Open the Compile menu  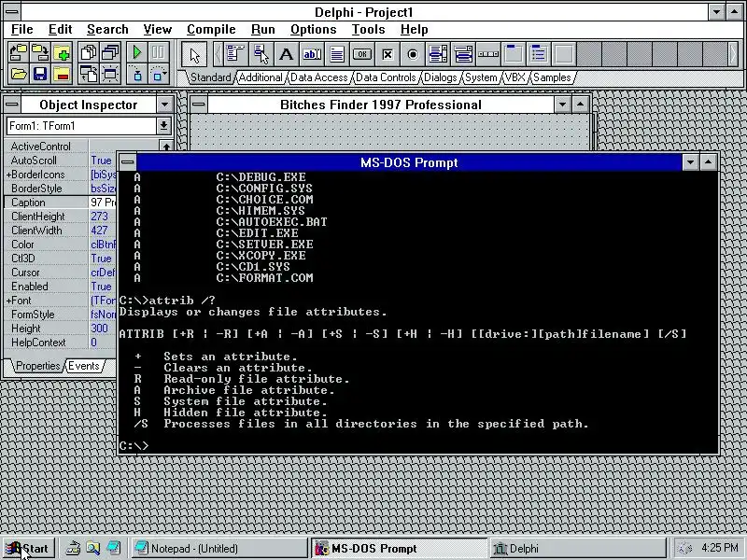[x=211, y=30]
